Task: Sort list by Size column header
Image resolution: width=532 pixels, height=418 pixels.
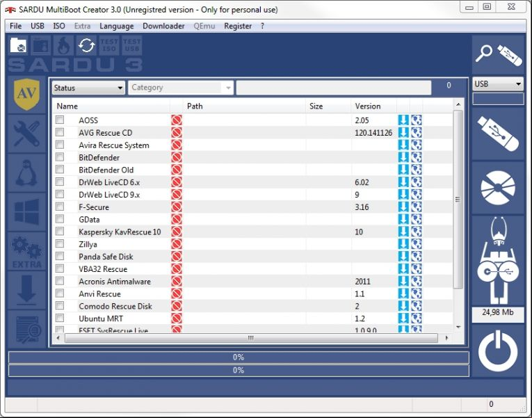Action: point(328,106)
